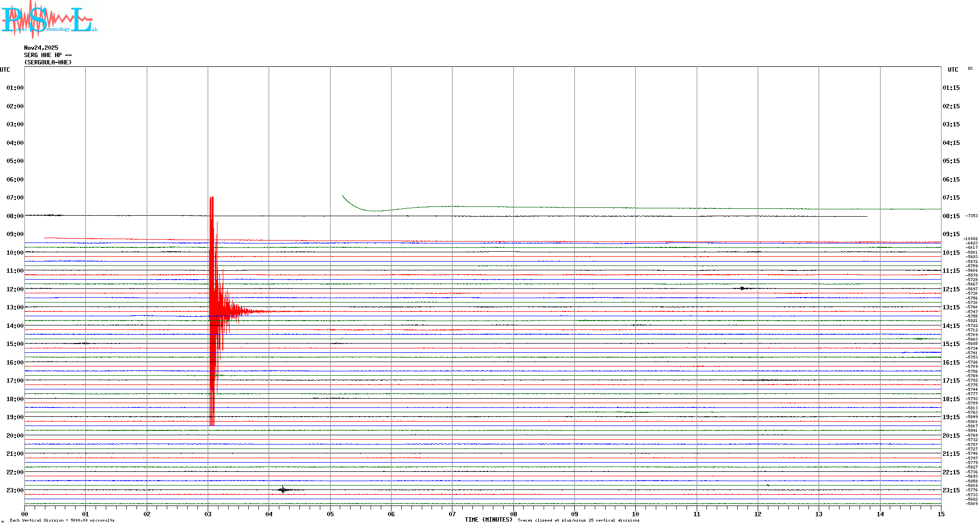The width and height of the screenshot is (980, 527).
Task: Click the 10 minute tick label at the bottom
Action: [635, 514]
